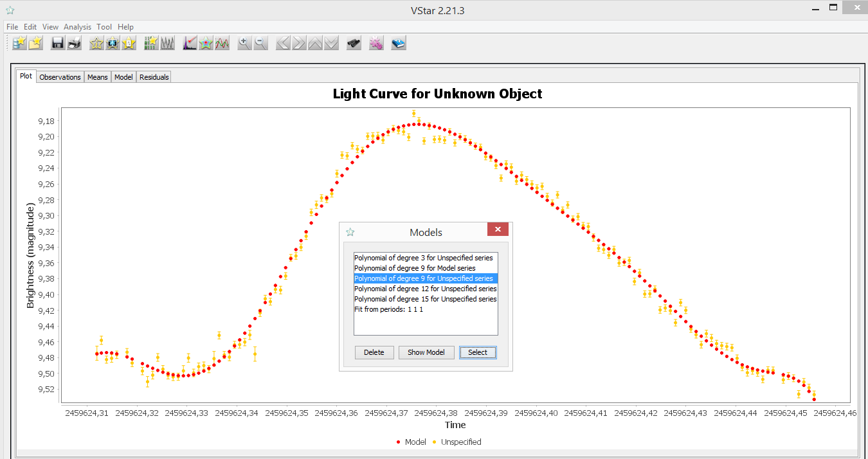The height and width of the screenshot is (459, 868).
Task: Click red Model legend marker
Action: click(399, 442)
